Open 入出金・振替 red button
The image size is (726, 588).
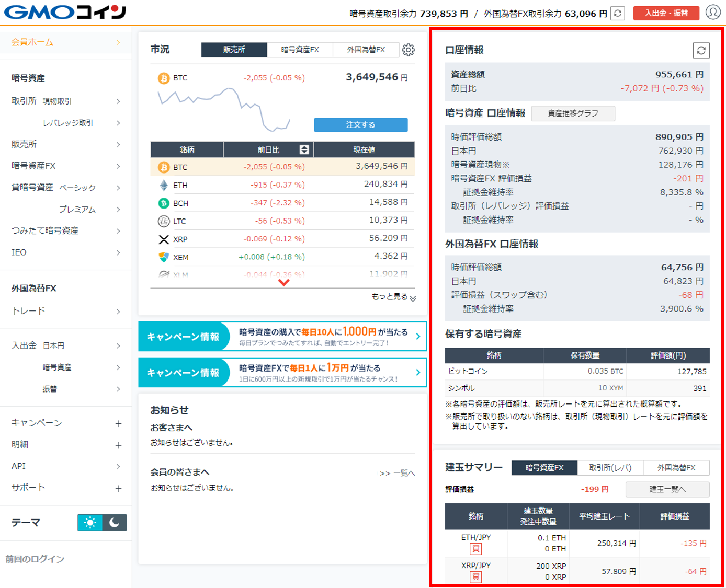coord(666,13)
